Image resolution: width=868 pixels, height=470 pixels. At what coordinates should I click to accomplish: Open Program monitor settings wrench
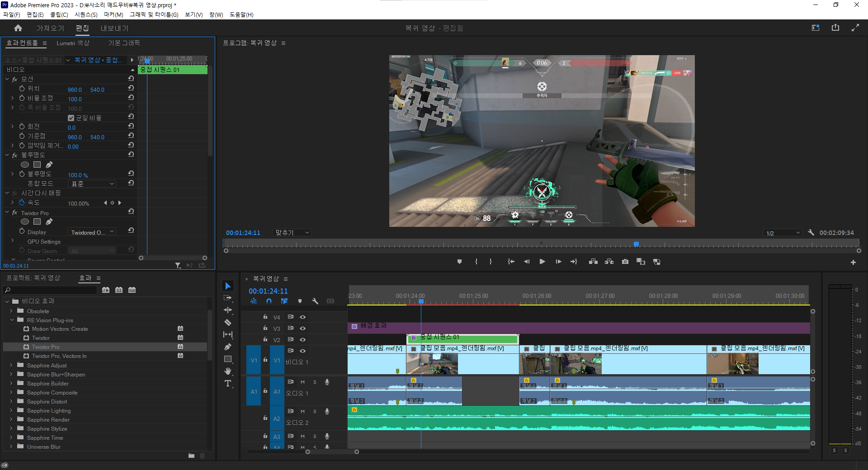(x=811, y=233)
